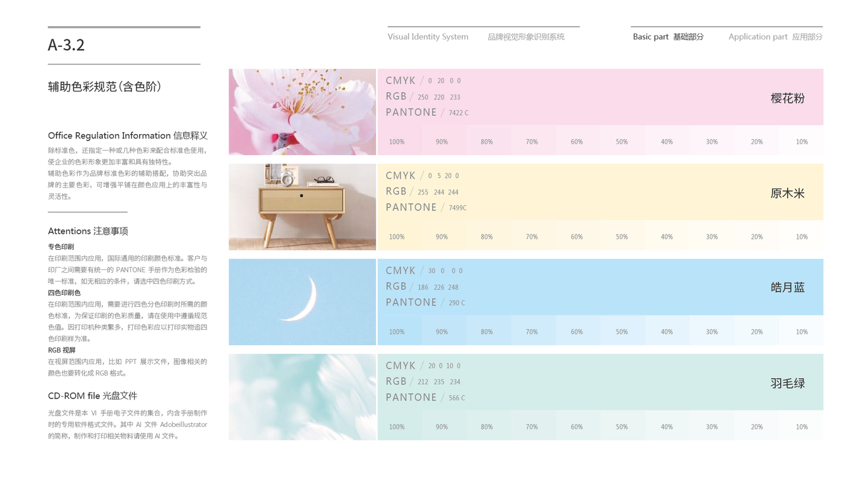Viewport: 868px width, 488px height.
Task: Pick the 80% tint of 原木米 beige
Action: coord(489,235)
